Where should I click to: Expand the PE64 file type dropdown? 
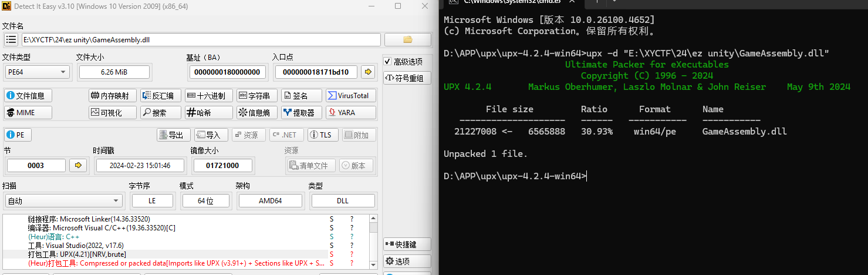pyautogui.click(x=36, y=72)
